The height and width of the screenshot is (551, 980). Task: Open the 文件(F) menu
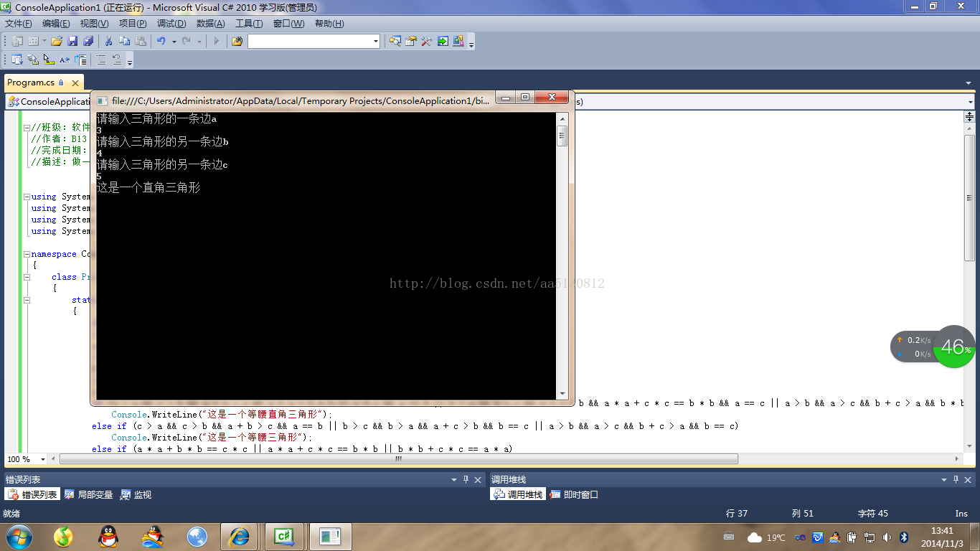(x=18, y=24)
